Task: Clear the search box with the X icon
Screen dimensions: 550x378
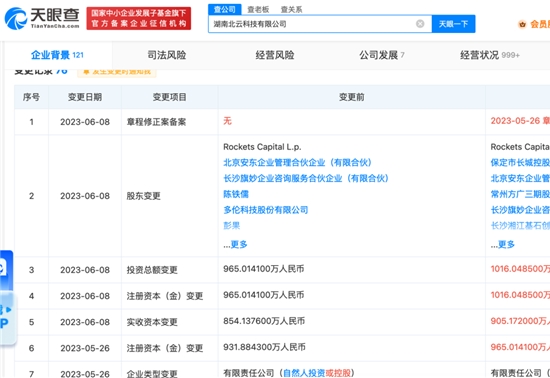Action: 420,24
